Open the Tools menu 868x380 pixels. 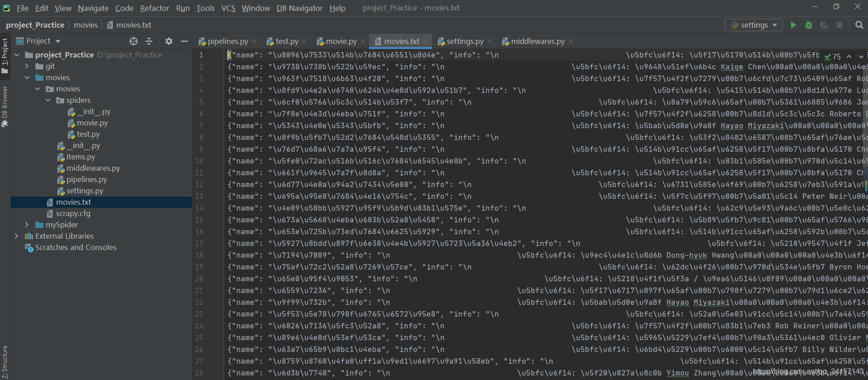point(205,8)
